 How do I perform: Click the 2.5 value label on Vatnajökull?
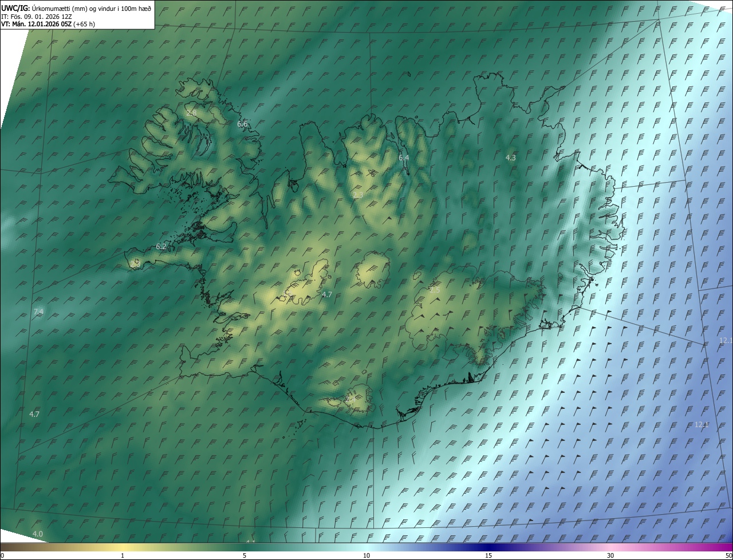[435, 290]
